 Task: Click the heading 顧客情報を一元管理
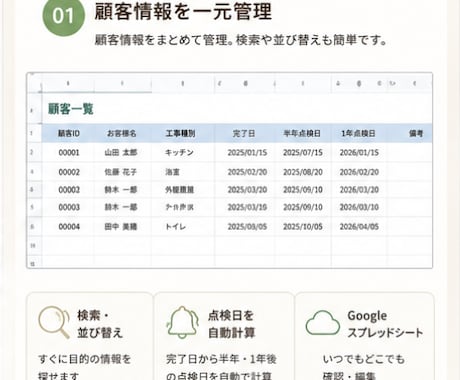click(183, 11)
